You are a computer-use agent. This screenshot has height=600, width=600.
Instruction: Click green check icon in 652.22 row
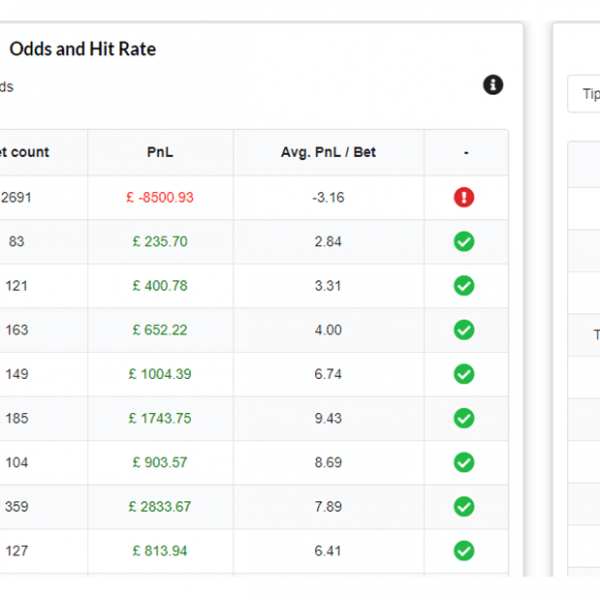point(464,330)
